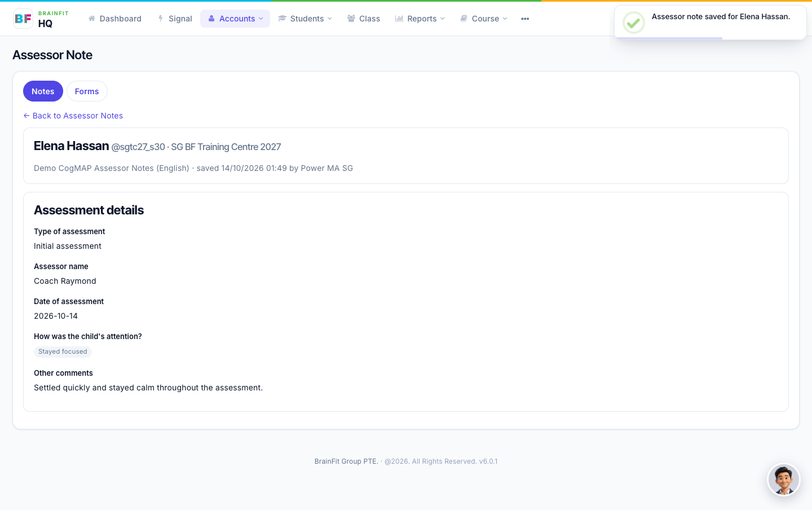Viewport: 812px width, 510px height.
Task: Click the BrainFit BF logo icon
Action: pos(23,19)
